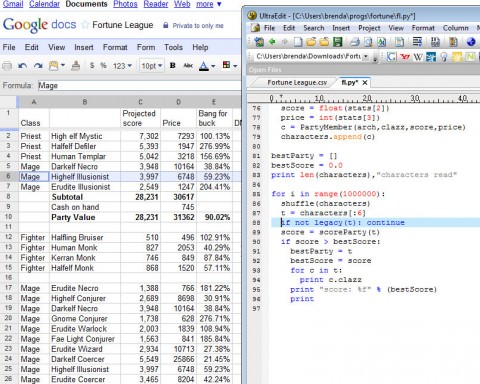Open the Reader link
Image resolution: width=480 pixels, height=384 pixels.
tap(156, 4)
